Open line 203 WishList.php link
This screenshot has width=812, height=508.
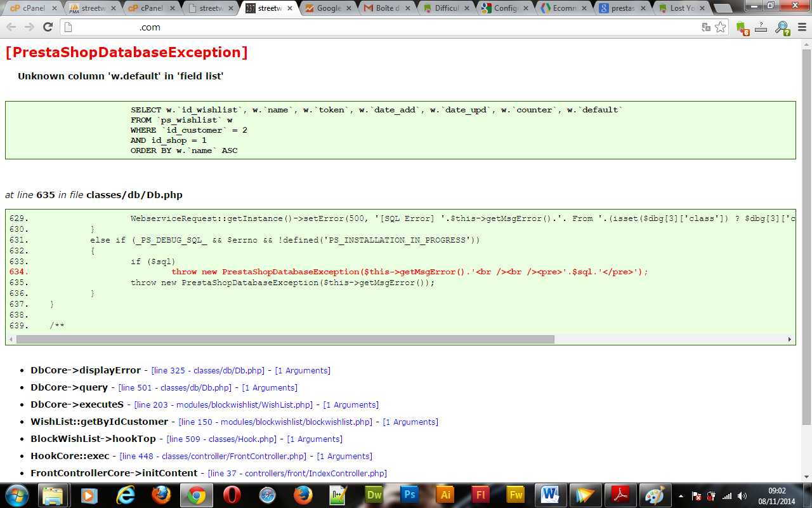[224, 404]
